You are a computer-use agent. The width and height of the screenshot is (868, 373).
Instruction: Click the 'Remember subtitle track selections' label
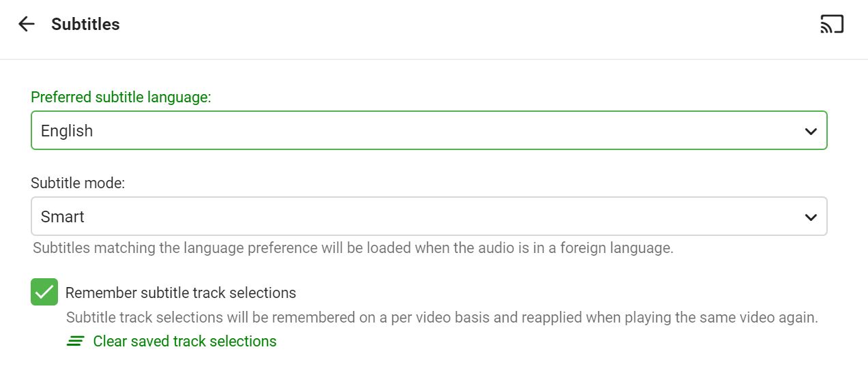click(181, 293)
